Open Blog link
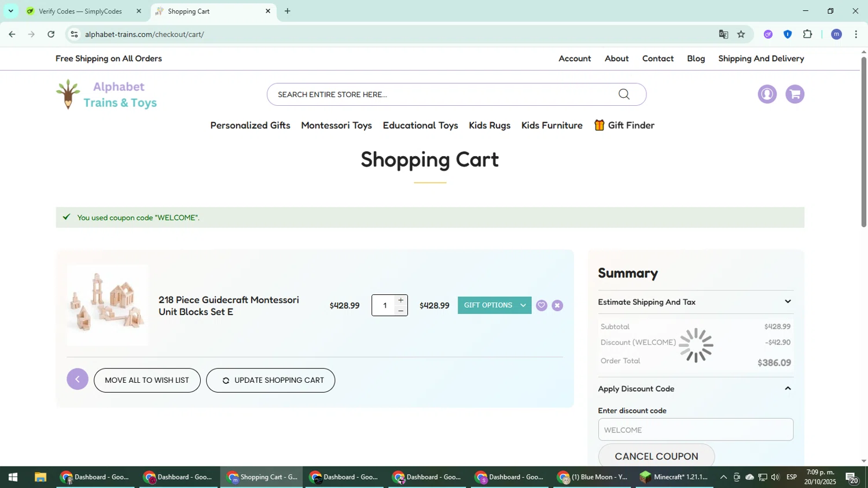Screen dimensions: 868x488 (x=696, y=58)
